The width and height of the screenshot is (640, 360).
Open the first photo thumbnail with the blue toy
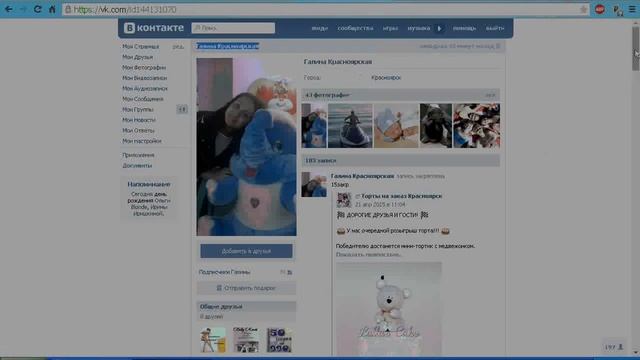314,126
